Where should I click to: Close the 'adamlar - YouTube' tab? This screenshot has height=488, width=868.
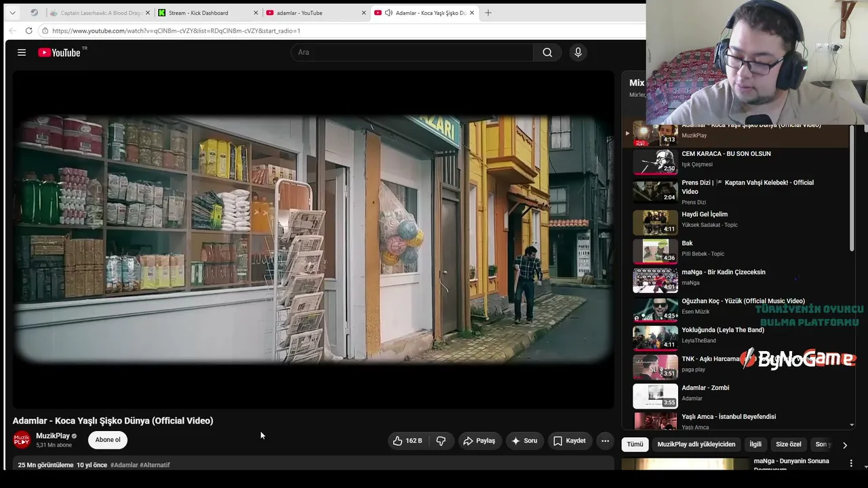coord(363,13)
